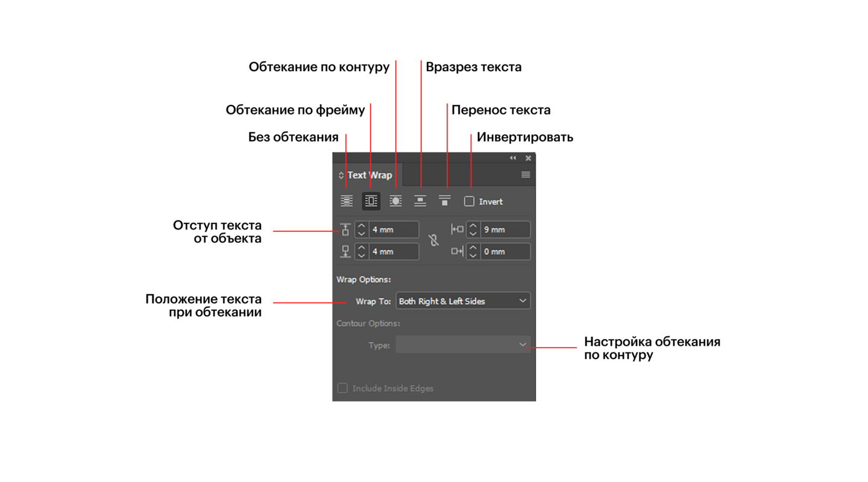Select Wrap around bounding box icon
868x482 pixels.
point(371,201)
